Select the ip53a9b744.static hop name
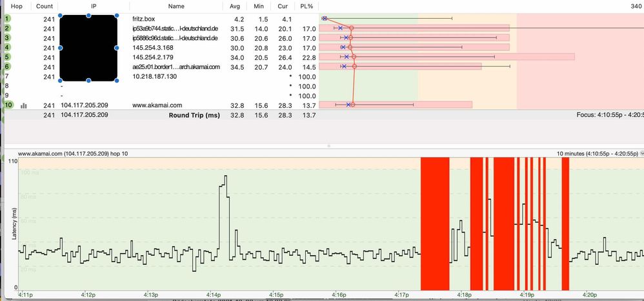The width and height of the screenshot is (644, 301). (175, 28)
